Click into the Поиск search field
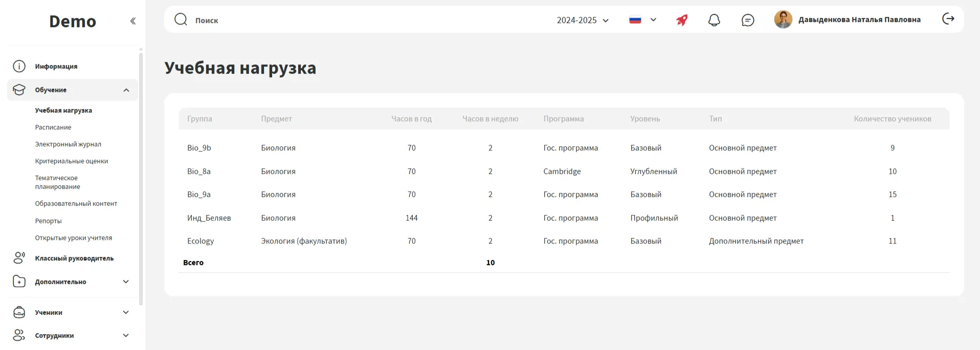 358,20
